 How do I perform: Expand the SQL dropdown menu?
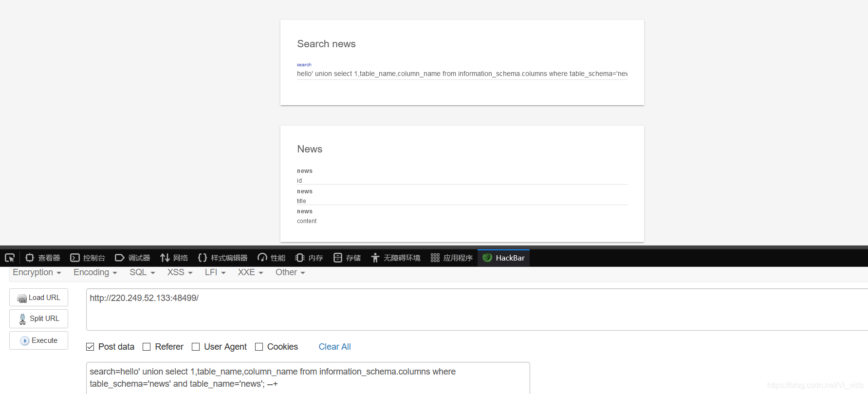coord(142,272)
